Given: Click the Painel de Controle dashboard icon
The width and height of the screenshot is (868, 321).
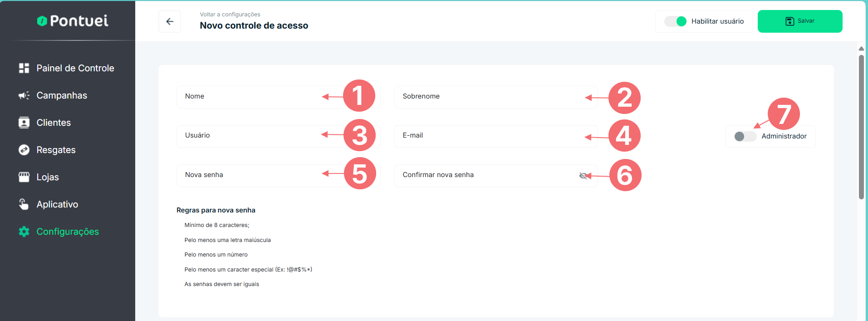Looking at the screenshot, I should 24,68.
